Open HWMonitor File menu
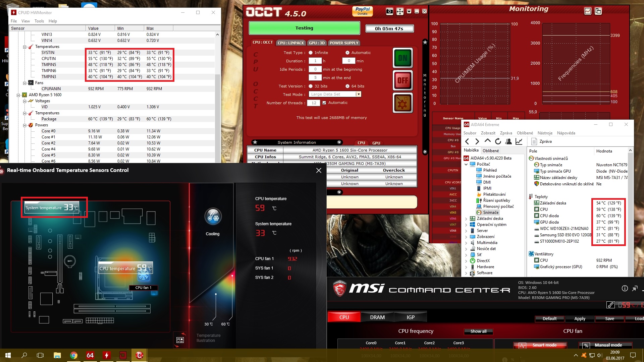The image size is (644, 362). pos(14,21)
